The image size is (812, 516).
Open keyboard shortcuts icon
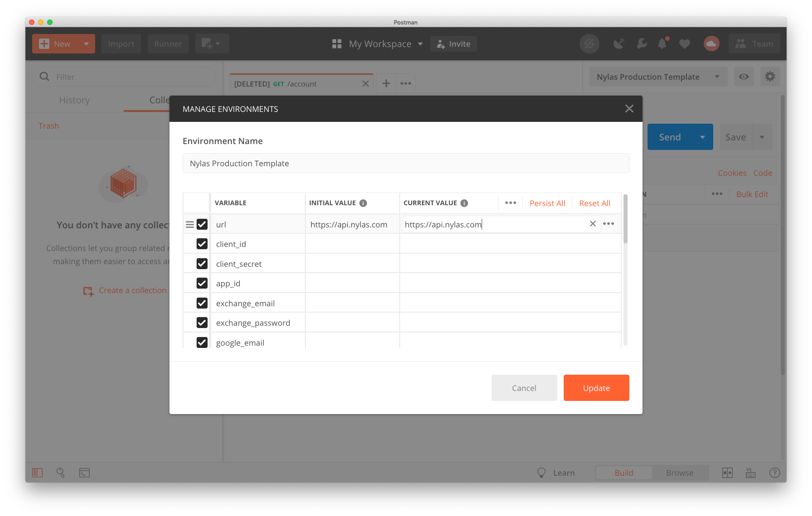click(x=751, y=473)
